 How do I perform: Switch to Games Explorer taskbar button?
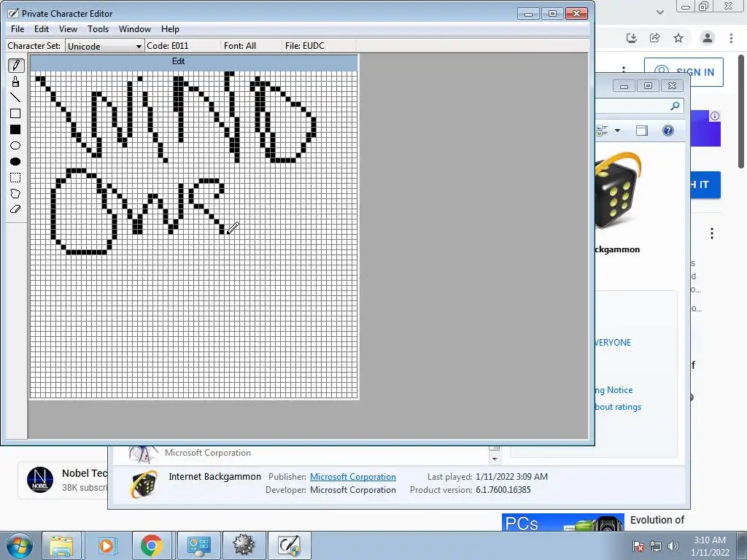(x=198, y=545)
